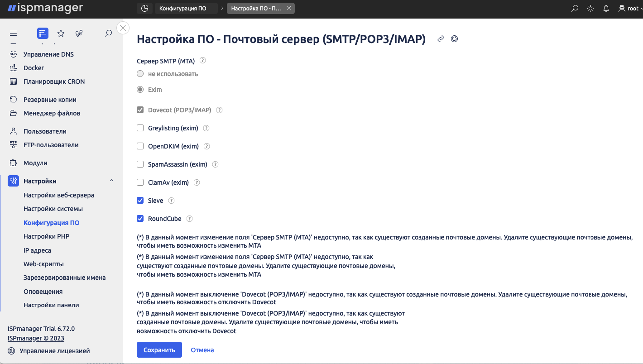The height and width of the screenshot is (364, 643).
Task: Click help icon beside RoundCube
Action: click(x=189, y=219)
